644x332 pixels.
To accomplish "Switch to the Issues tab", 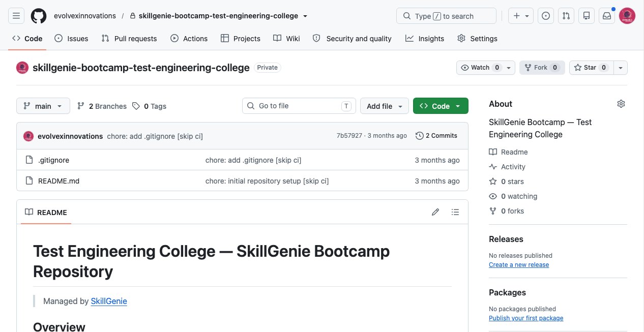I will 71,39.
